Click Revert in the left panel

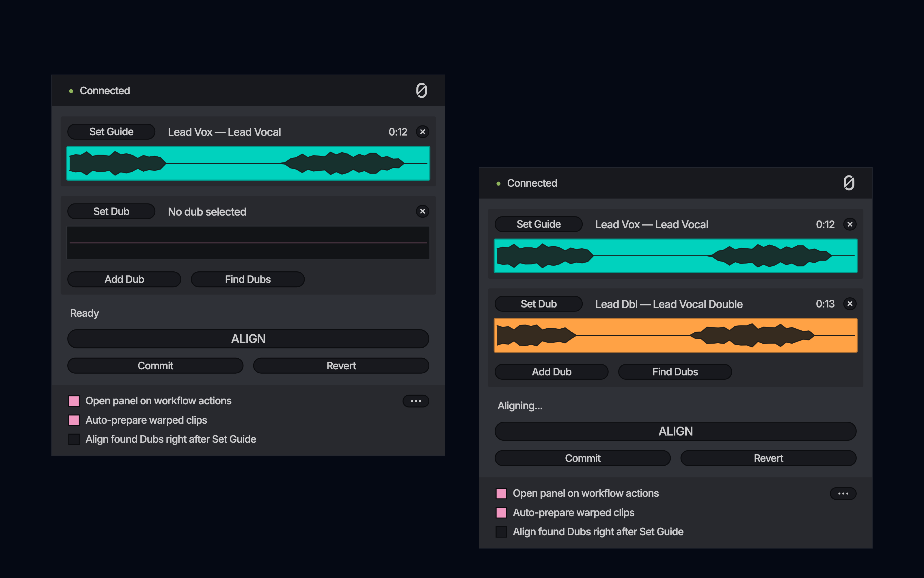click(x=341, y=366)
